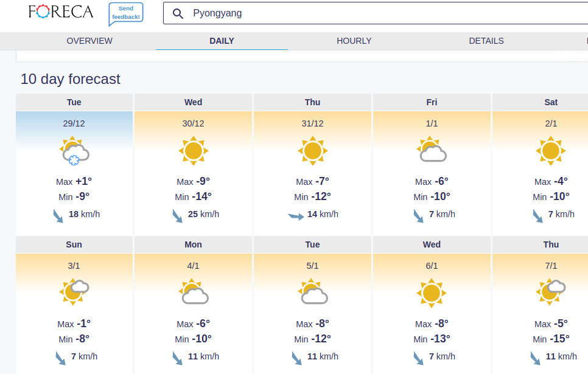Go to the Details tab
The image size is (588, 374).
tap(486, 41)
